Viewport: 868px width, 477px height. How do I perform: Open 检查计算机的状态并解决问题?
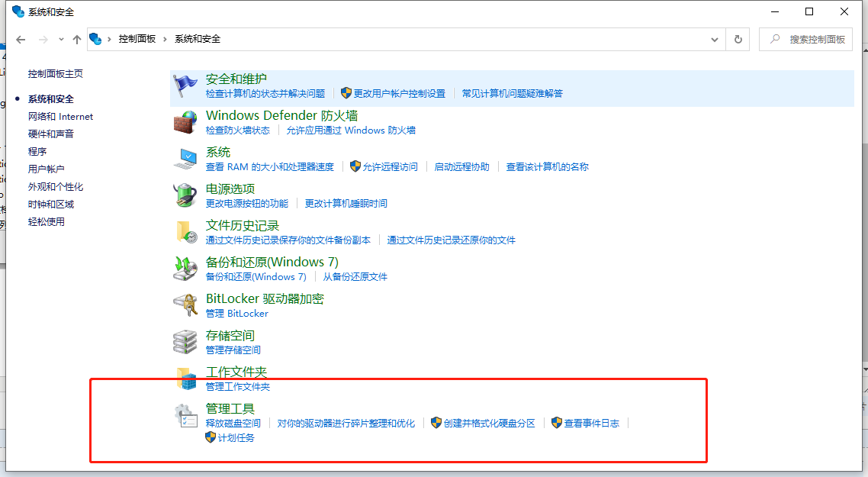pyautogui.click(x=265, y=94)
